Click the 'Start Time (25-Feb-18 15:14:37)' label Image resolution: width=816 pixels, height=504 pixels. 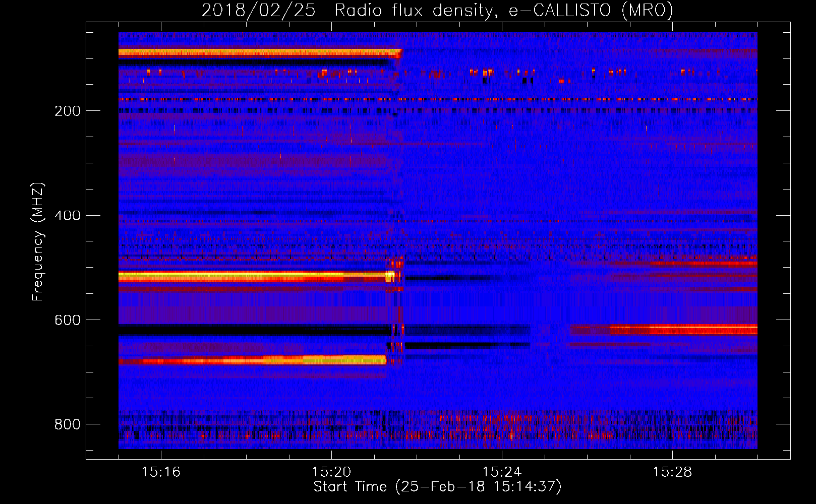click(437, 487)
